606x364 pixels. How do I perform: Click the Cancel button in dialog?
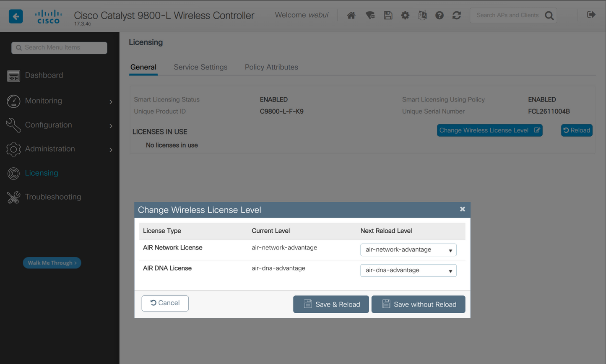coord(165,303)
